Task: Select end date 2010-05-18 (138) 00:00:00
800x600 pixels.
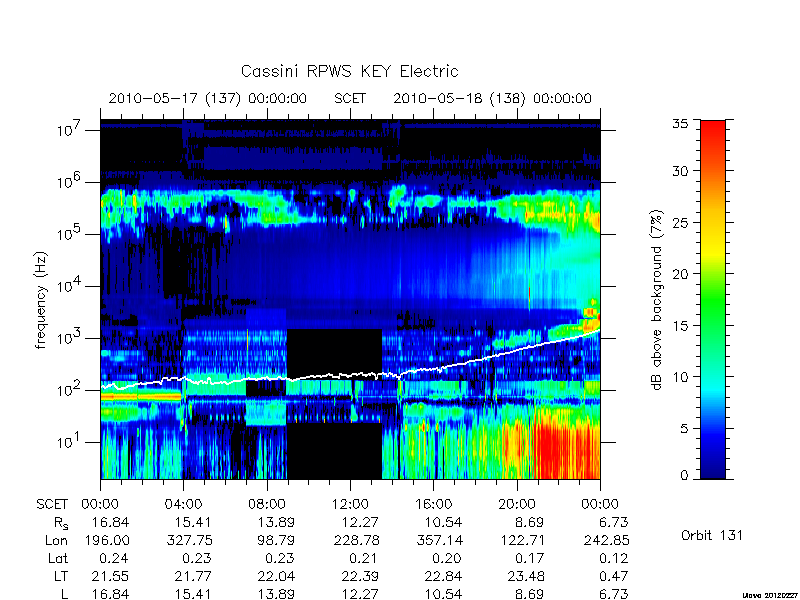Action: point(492,98)
